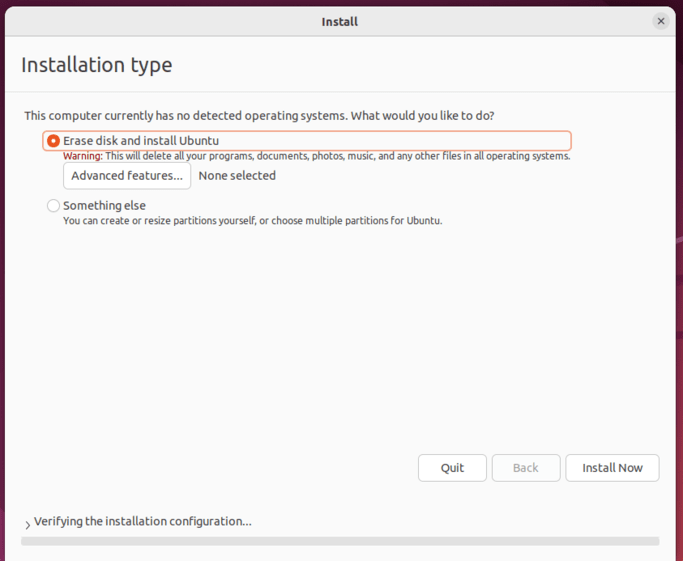Click the 'Something else' option label text

pos(104,206)
